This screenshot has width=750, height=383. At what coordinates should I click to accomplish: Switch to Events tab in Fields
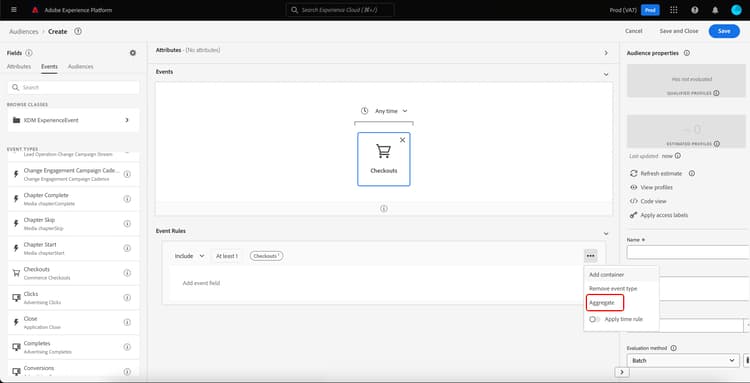coord(49,66)
